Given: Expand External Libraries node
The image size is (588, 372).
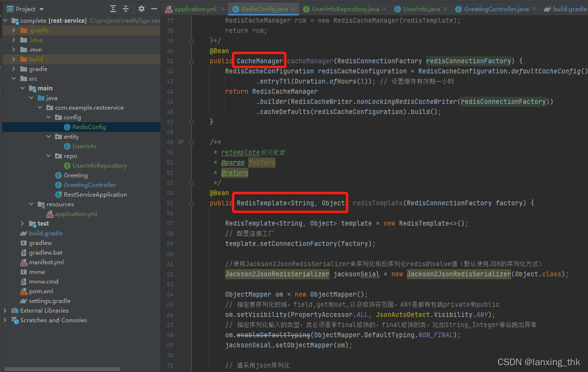Looking at the screenshot, I should click(x=5, y=311).
